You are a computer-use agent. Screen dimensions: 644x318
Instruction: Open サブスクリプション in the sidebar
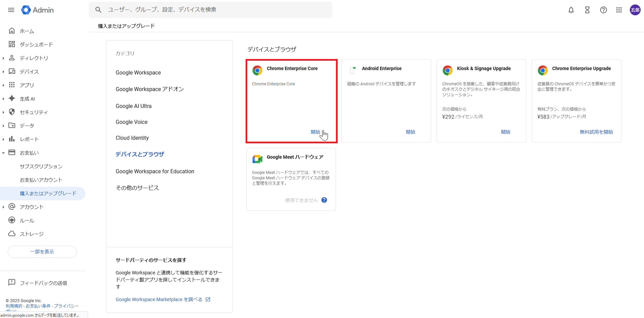coord(41,166)
